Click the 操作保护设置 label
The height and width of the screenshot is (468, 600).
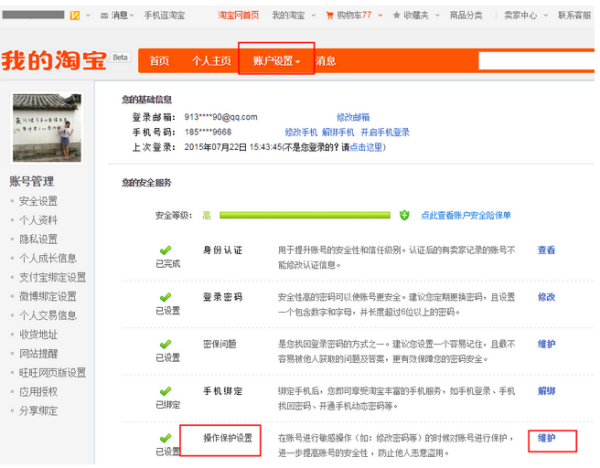[x=228, y=438]
